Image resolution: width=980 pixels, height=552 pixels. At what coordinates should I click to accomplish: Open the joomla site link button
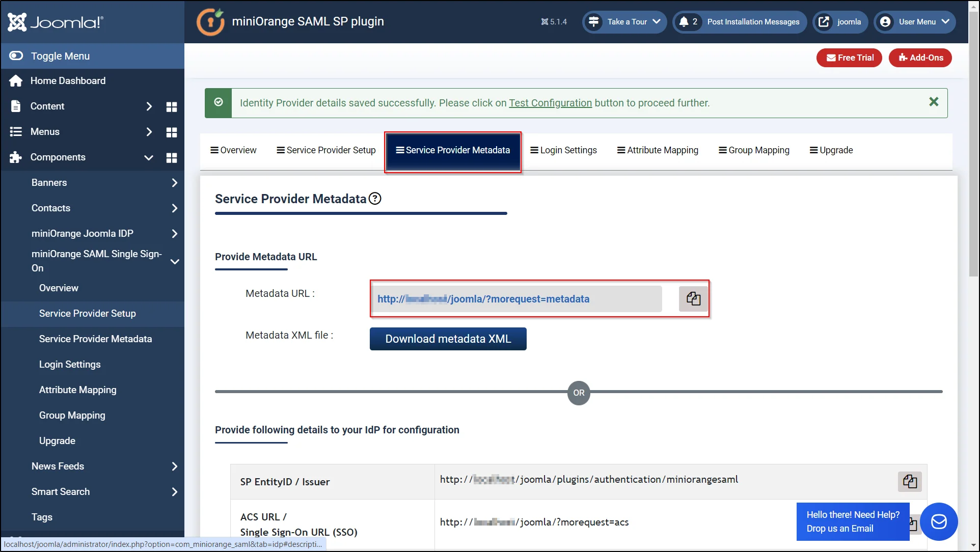click(x=840, y=22)
